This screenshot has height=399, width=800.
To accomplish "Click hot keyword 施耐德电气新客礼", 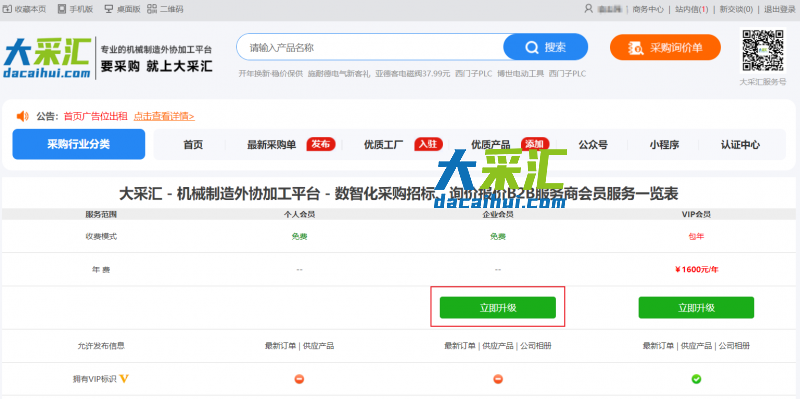I will (339, 74).
